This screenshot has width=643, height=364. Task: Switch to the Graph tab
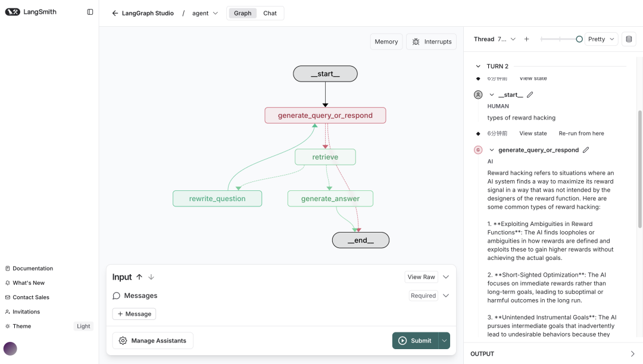point(243,13)
